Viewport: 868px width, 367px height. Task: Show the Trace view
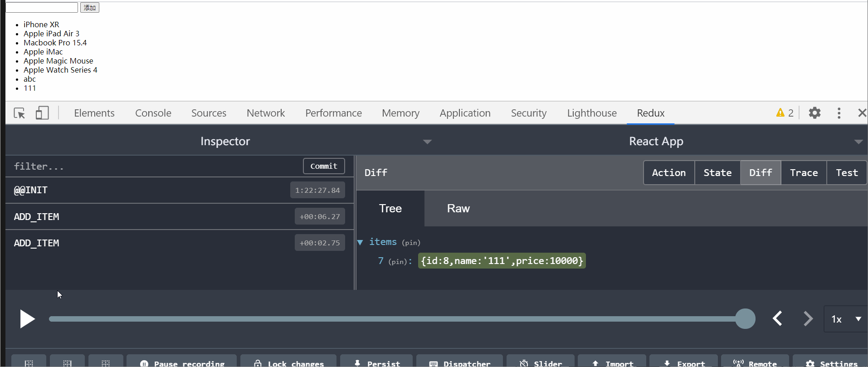pos(804,173)
